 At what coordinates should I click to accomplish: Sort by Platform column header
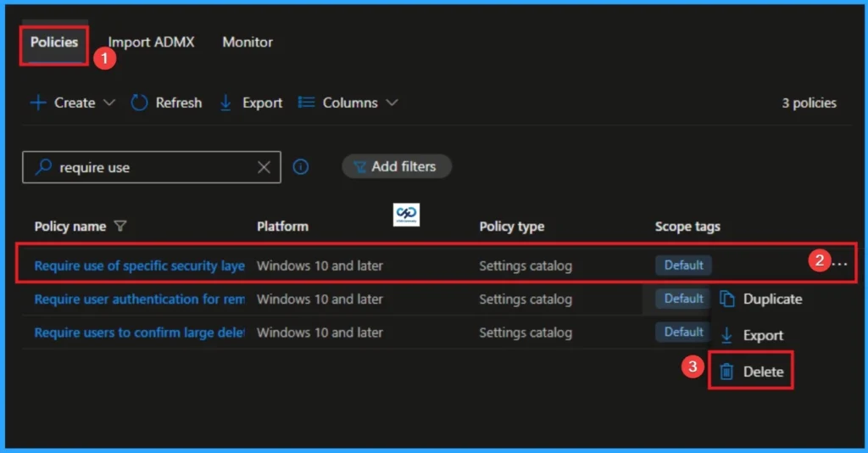point(282,226)
